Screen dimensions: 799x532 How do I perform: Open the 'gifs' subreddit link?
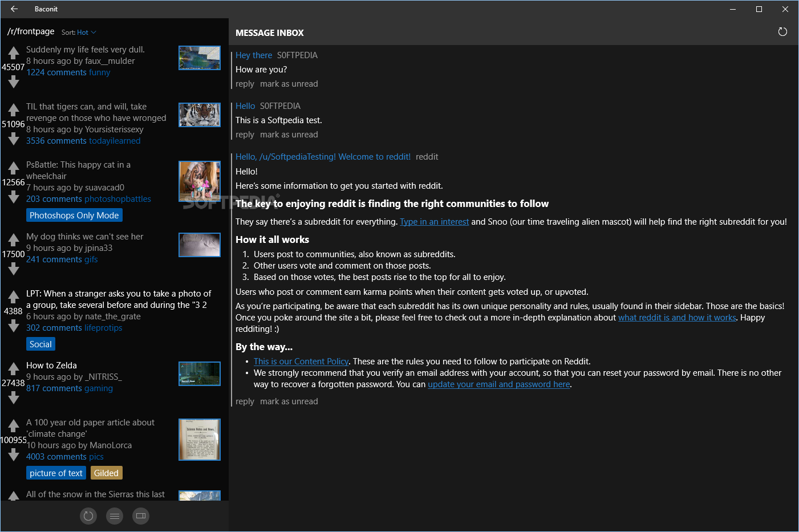(x=91, y=259)
